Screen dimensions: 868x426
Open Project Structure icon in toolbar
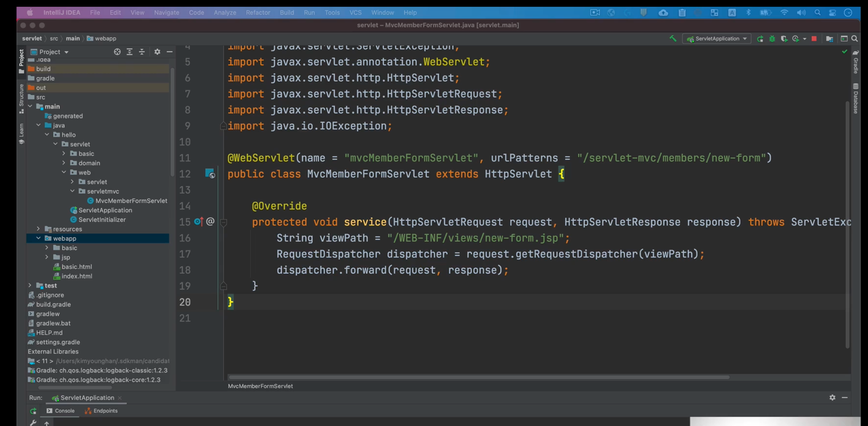pos(829,39)
